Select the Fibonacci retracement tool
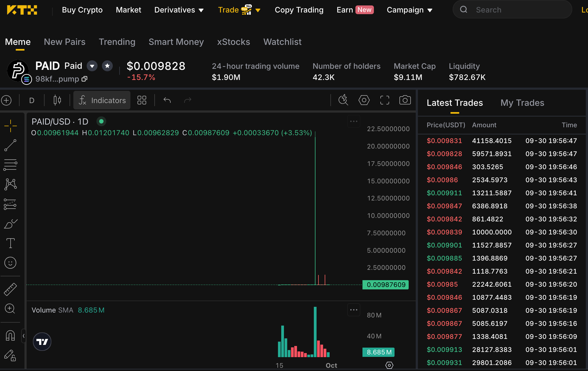This screenshot has width=588, height=371. 11,165
